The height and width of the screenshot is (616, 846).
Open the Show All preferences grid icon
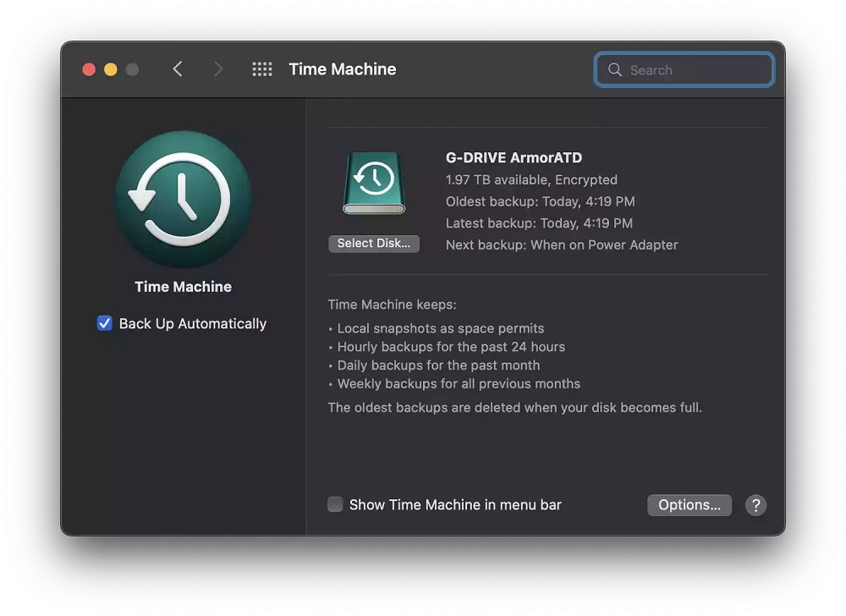262,69
